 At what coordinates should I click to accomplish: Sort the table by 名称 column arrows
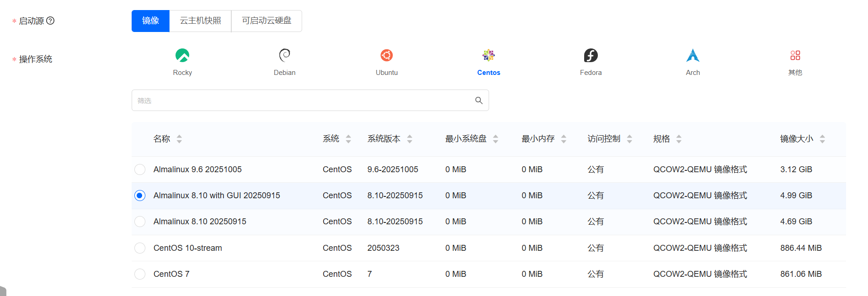tap(179, 139)
